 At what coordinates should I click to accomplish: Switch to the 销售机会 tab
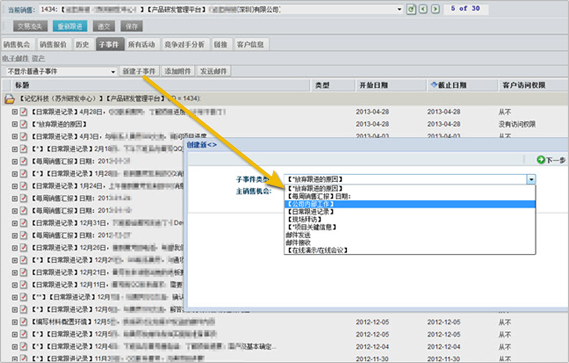(17, 44)
